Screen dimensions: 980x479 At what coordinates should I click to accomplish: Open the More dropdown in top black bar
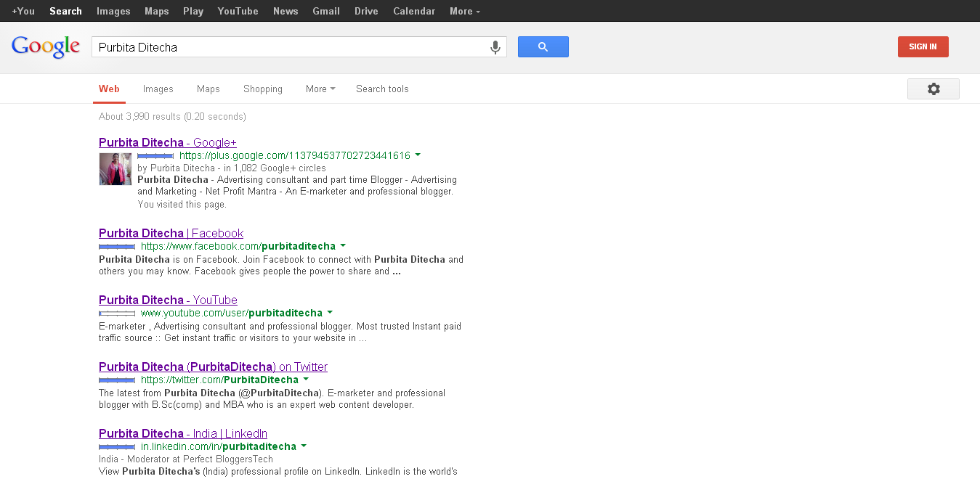tap(465, 11)
